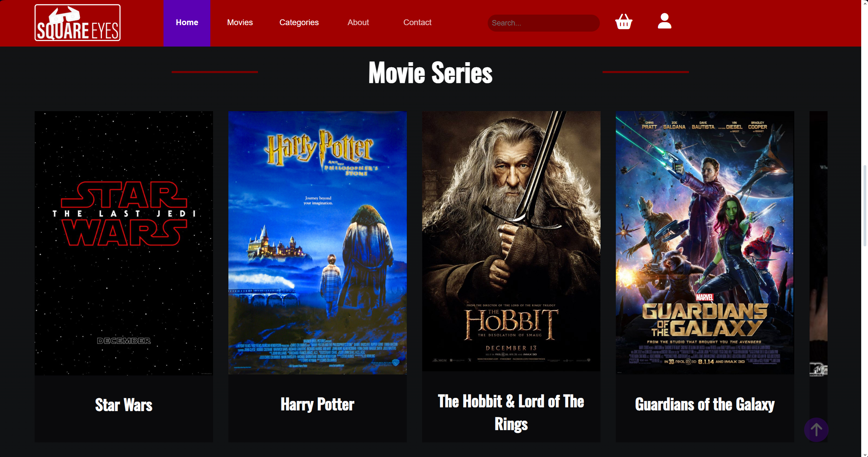The width and height of the screenshot is (868, 457).
Task: Click the Square Eyes logo icon
Action: tap(77, 22)
